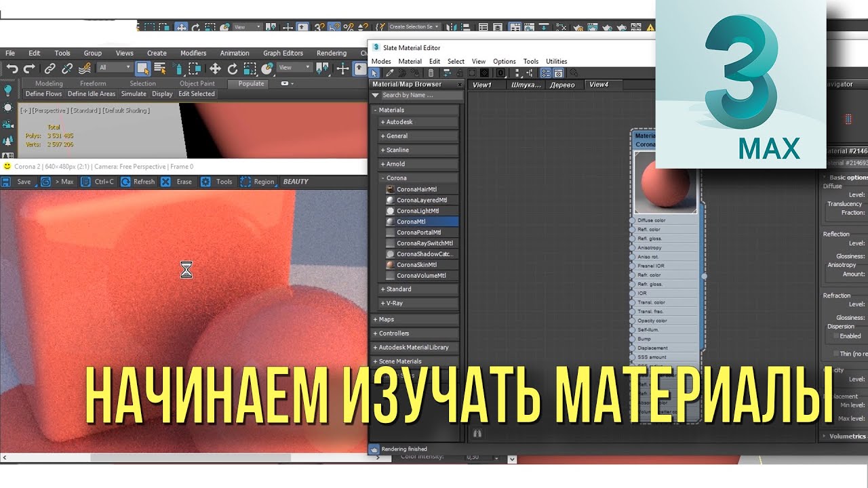This screenshot has width=868, height=488.
Task: Toggle the Keyboard Shortcut Override icon
Action: [x=359, y=68]
